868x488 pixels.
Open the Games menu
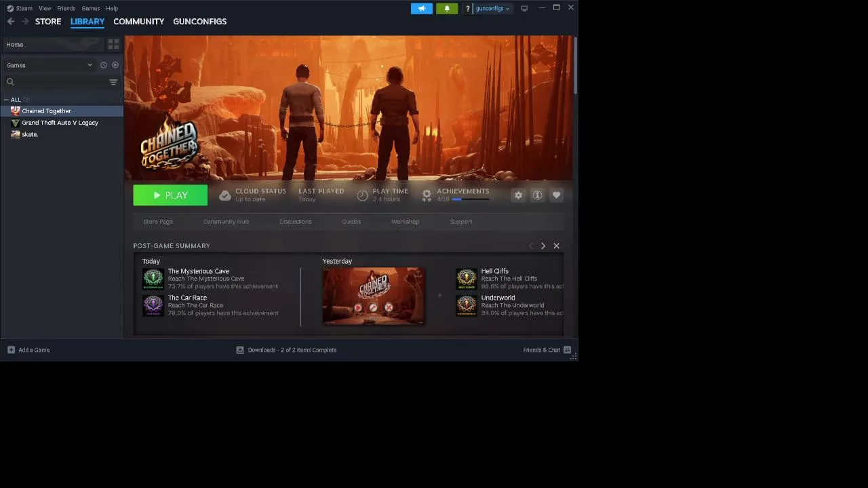[x=90, y=8]
